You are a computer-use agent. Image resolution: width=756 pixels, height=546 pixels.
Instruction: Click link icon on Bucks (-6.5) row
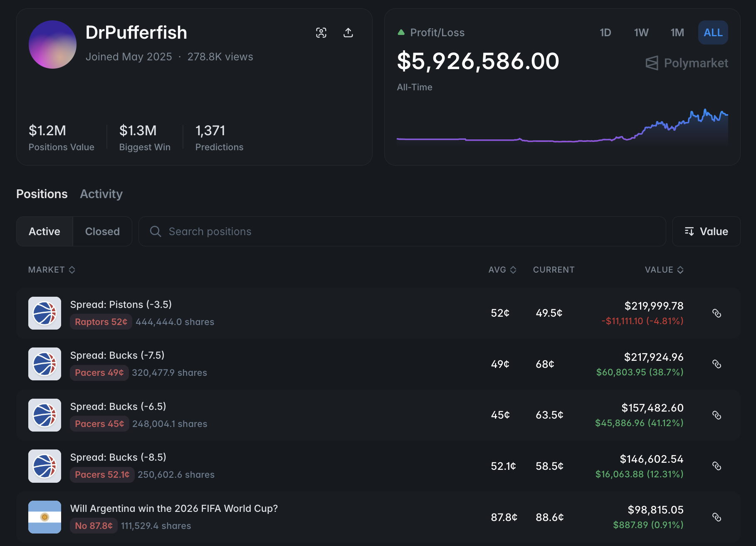[716, 415]
